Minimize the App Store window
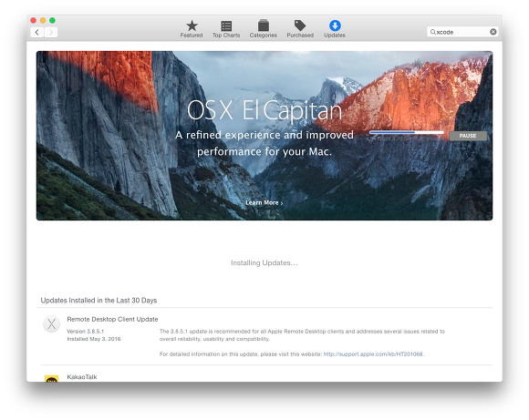Viewport: 529px width, 420px height. point(43,20)
